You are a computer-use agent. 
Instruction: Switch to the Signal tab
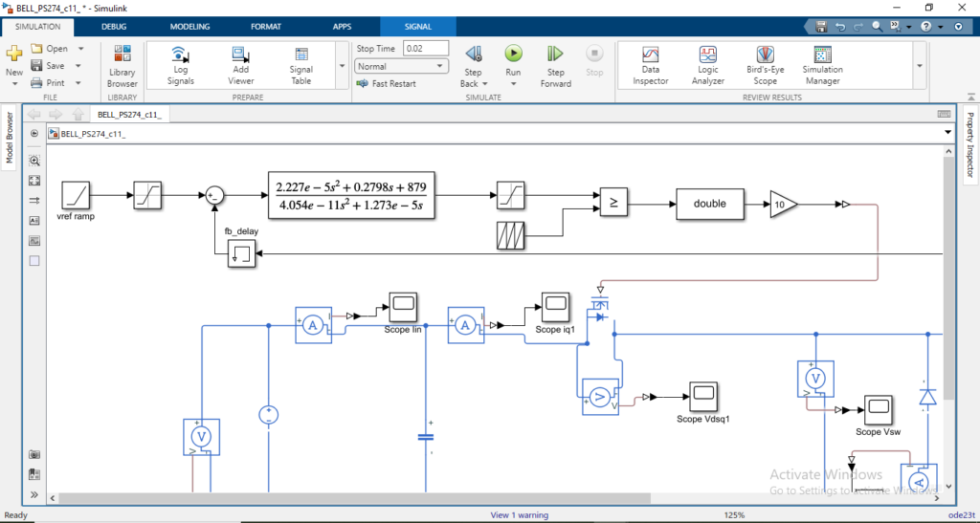tap(417, 26)
